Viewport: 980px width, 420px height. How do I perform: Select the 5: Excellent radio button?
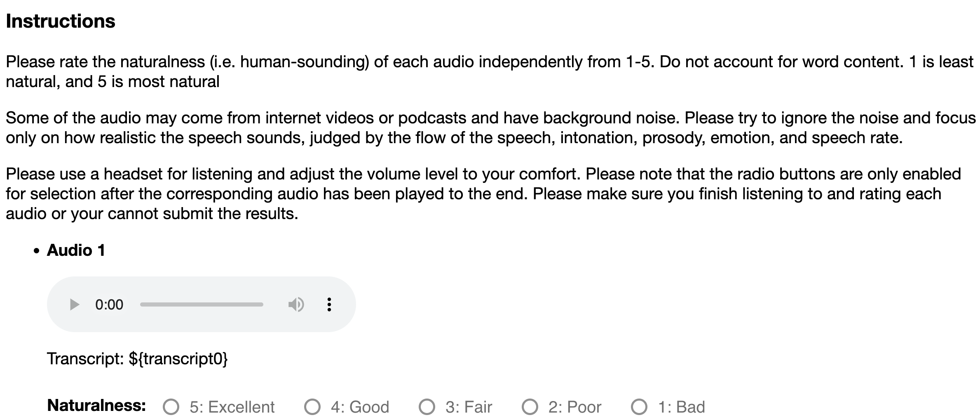click(171, 407)
